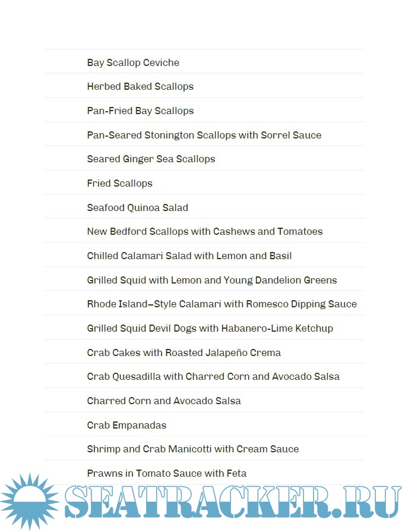The width and height of the screenshot is (408, 532).
Task: Select Shrimp and Crab Manicotti entry
Action: click(x=192, y=449)
